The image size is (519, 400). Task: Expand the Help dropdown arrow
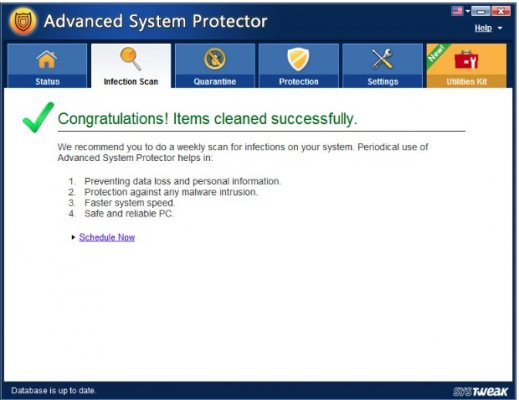point(500,28)
